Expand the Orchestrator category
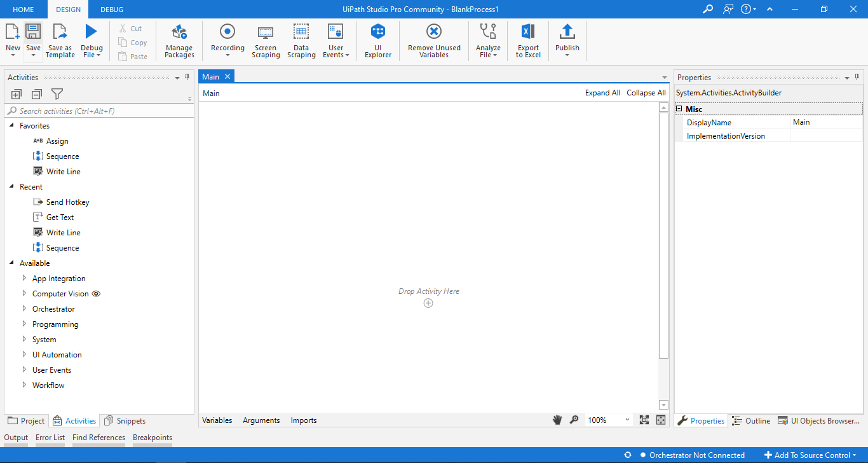This screenshot has height=463, width=868. click(x=24, y=308)
